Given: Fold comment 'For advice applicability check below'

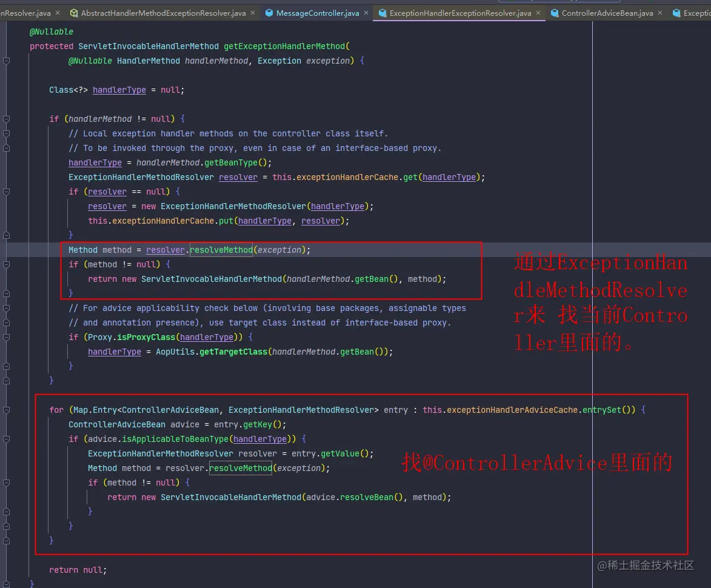Looking at the screenshot, I should (x=6, y=308).
